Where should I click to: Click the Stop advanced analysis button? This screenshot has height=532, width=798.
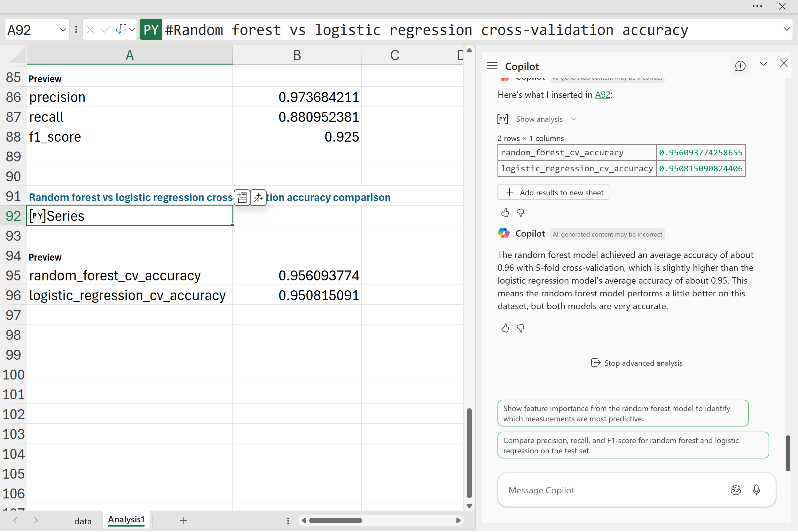point(637,363)
